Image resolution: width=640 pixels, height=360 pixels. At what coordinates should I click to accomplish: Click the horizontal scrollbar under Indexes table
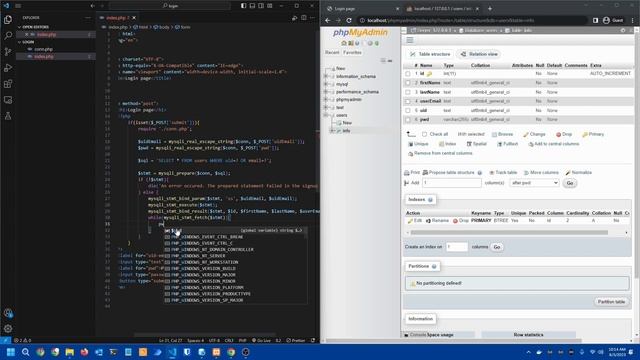(509, 233)
